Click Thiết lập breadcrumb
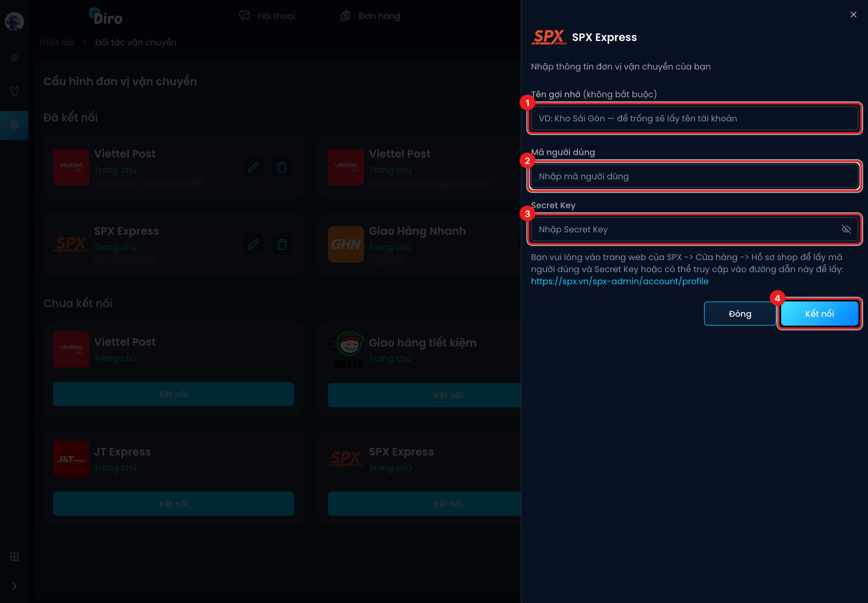This screenshot has height=603, width=868. pos(57,42)
